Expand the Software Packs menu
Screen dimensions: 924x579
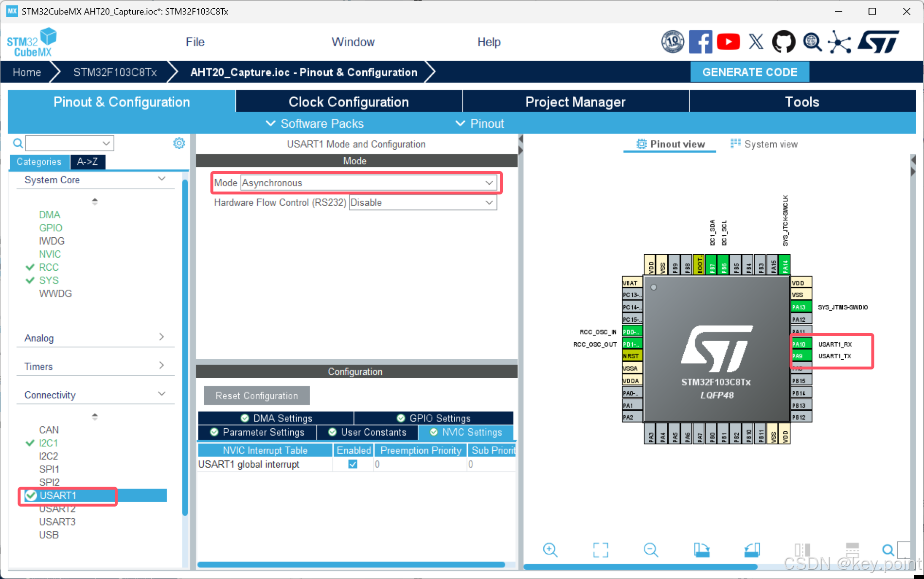tap(315, 123)
